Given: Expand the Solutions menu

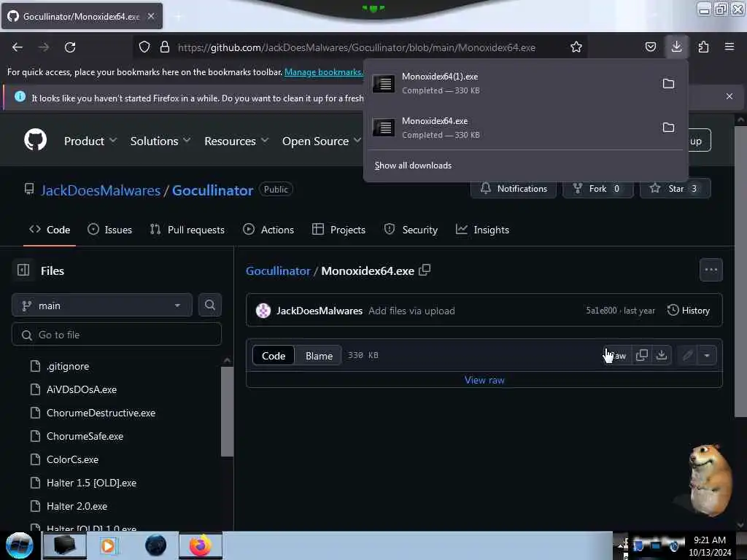Looking at the screenshot, I should (x=160, y=141).
